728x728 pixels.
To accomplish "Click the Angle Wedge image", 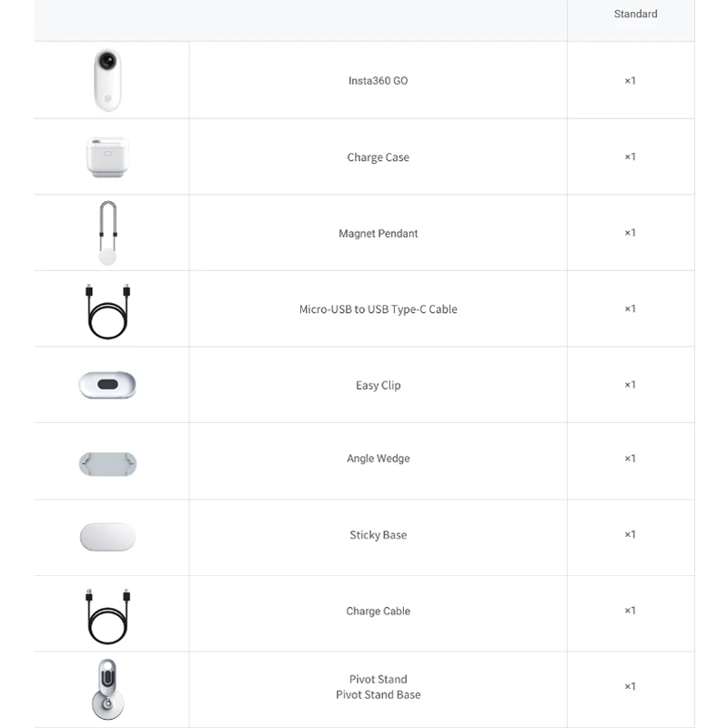I will tap(107, 461).
